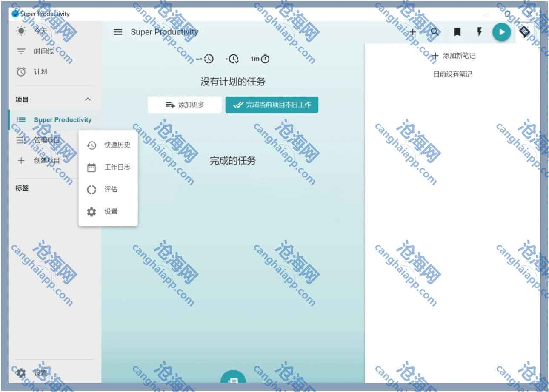The width and height of the screenshot is (549, 392).
Task: Open 计划 in the sidebar
Action: tap(40, 72)
